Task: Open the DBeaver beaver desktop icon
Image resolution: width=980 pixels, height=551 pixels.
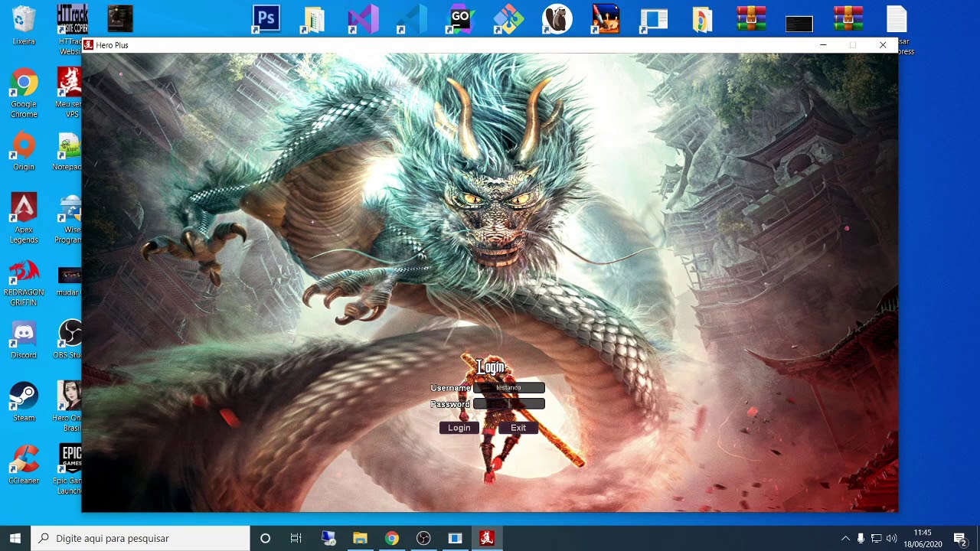Action: [557, 19]
